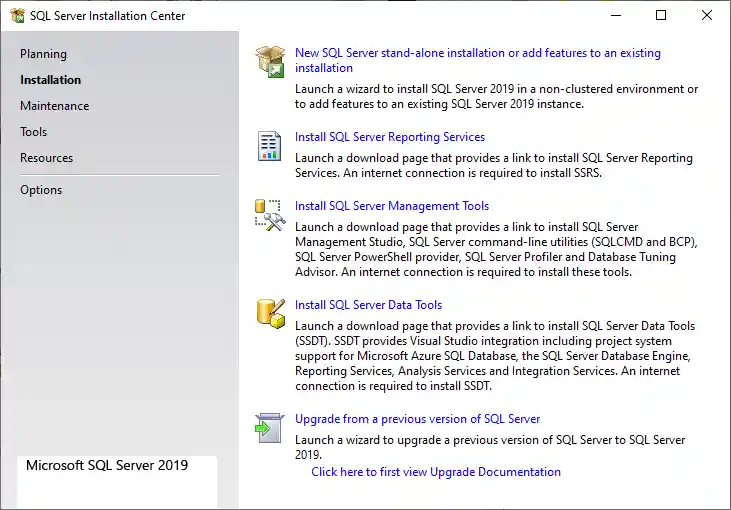
Task: Minimize the Installation Center window
Action: coord(616,15)
